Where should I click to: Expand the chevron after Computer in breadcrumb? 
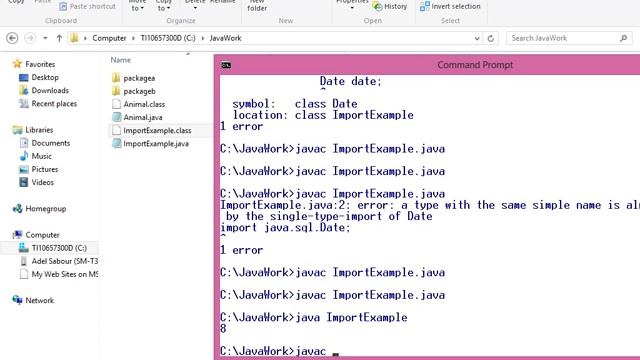(x=133, y=38)
